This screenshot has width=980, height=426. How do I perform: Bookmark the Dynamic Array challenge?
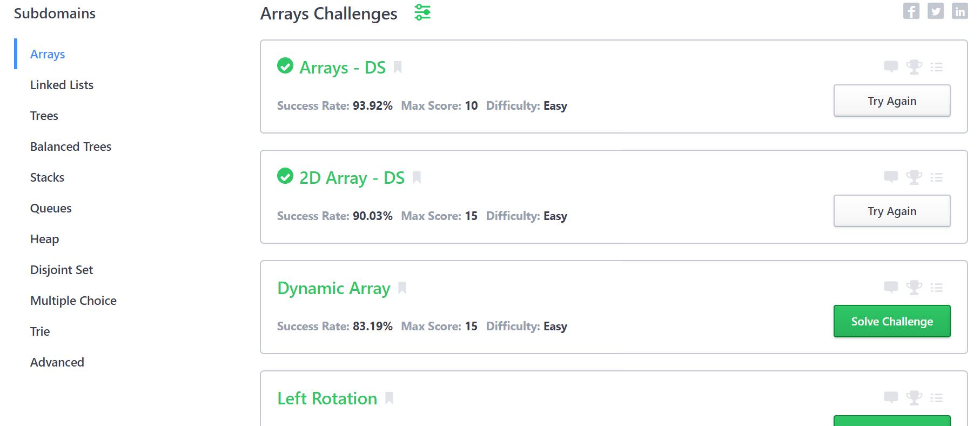coord(402,288)
